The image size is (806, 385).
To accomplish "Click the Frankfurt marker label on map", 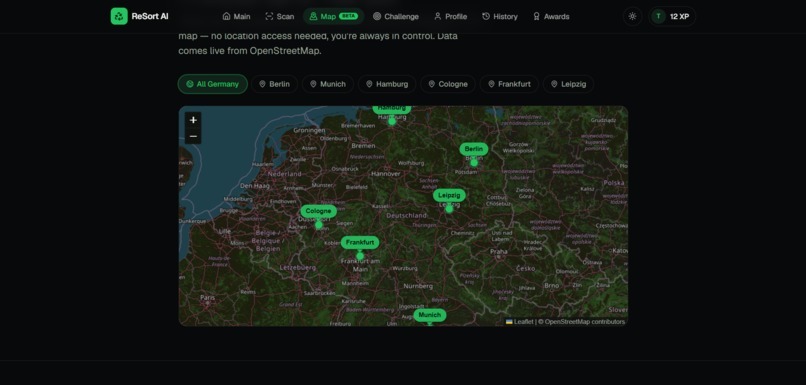I will coord(360,242).
